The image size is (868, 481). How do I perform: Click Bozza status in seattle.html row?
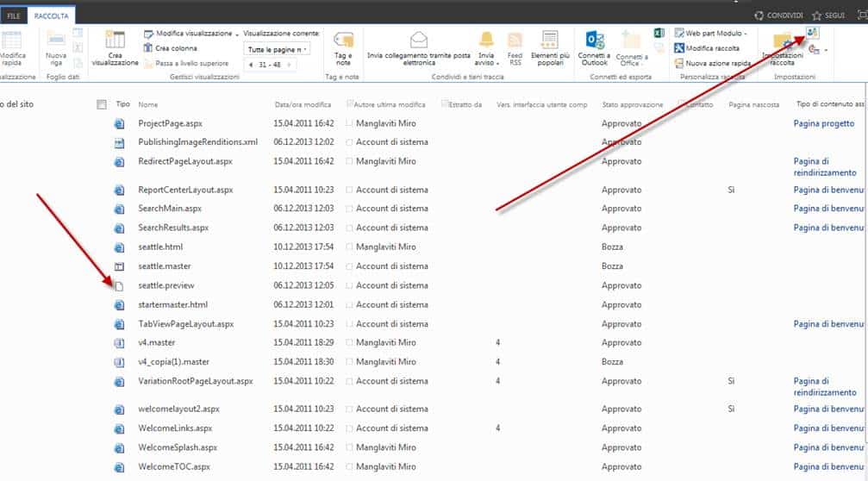(x=612, y=247)
